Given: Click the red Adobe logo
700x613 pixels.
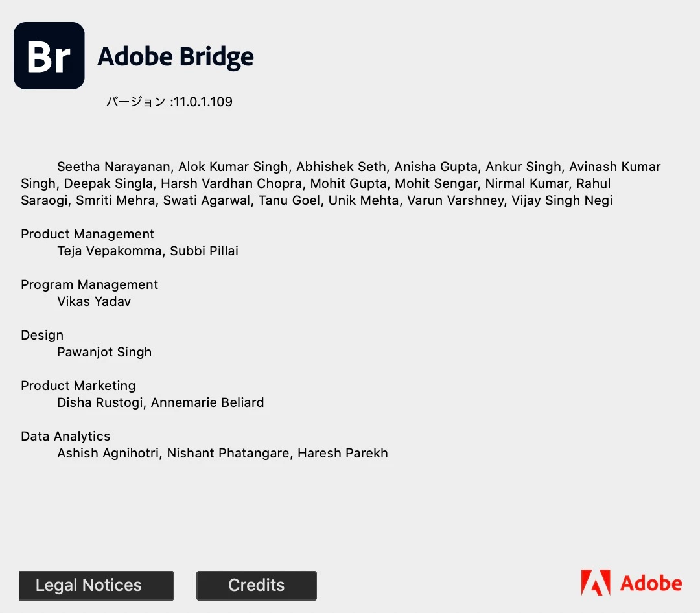Looking at the screenshot, I should [x=631, y=583].
